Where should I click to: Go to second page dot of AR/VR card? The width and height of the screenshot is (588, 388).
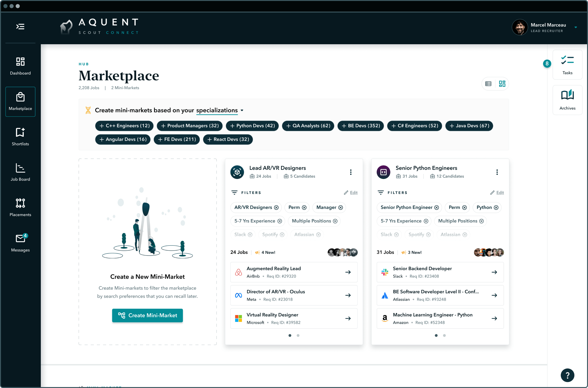(298, 336)
